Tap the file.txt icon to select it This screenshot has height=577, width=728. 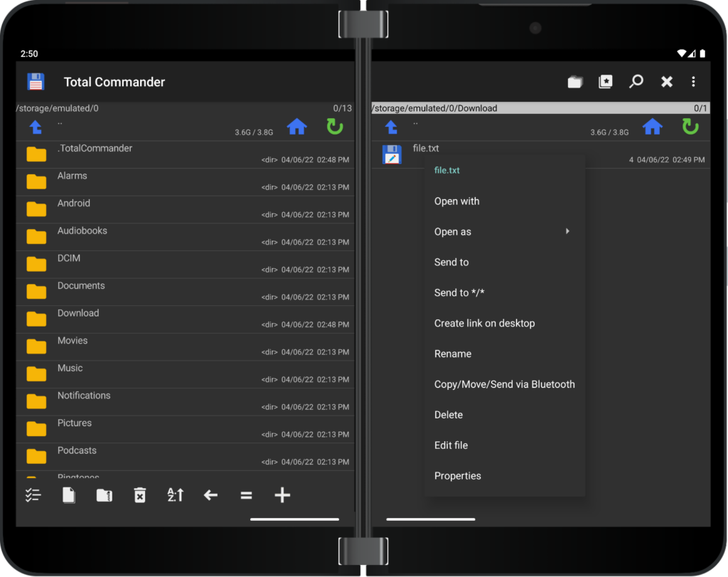point(392,154)
